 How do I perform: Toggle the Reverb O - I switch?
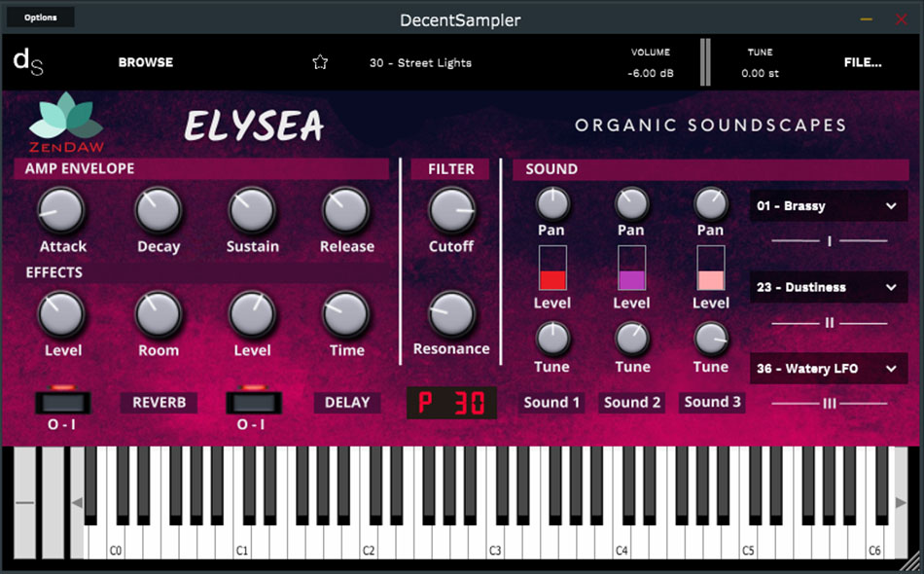[x=62, y=403]
